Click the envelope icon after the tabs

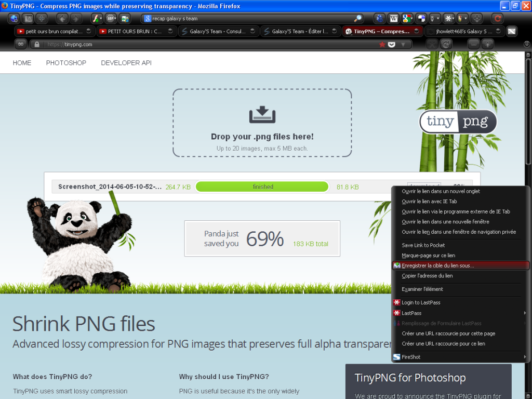[x=512, y=31]
